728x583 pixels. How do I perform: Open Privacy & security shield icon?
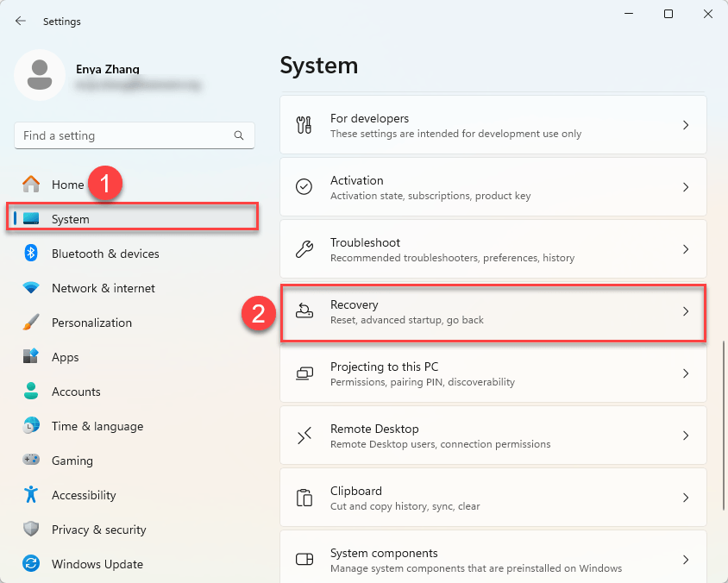[31, 530]
